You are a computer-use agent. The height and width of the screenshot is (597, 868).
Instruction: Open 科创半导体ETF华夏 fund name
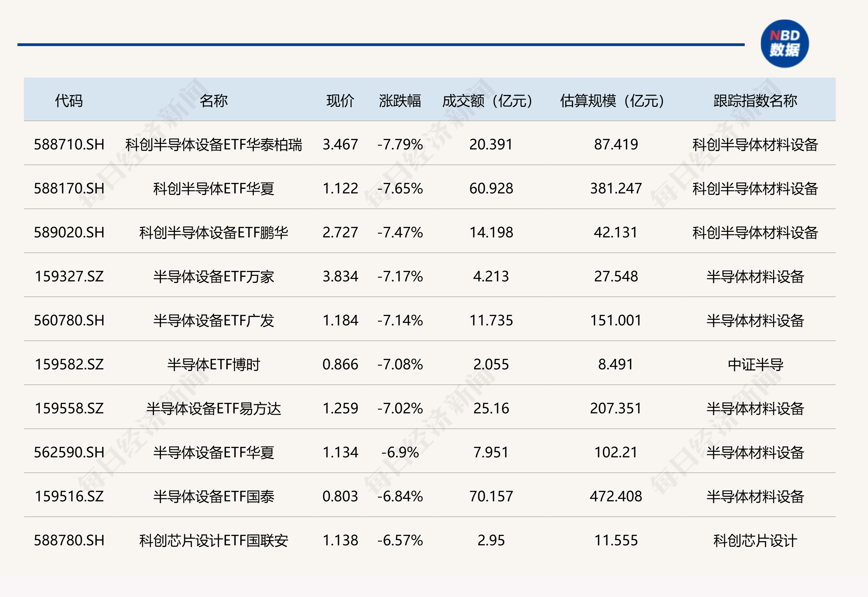[x=214, y=189]
